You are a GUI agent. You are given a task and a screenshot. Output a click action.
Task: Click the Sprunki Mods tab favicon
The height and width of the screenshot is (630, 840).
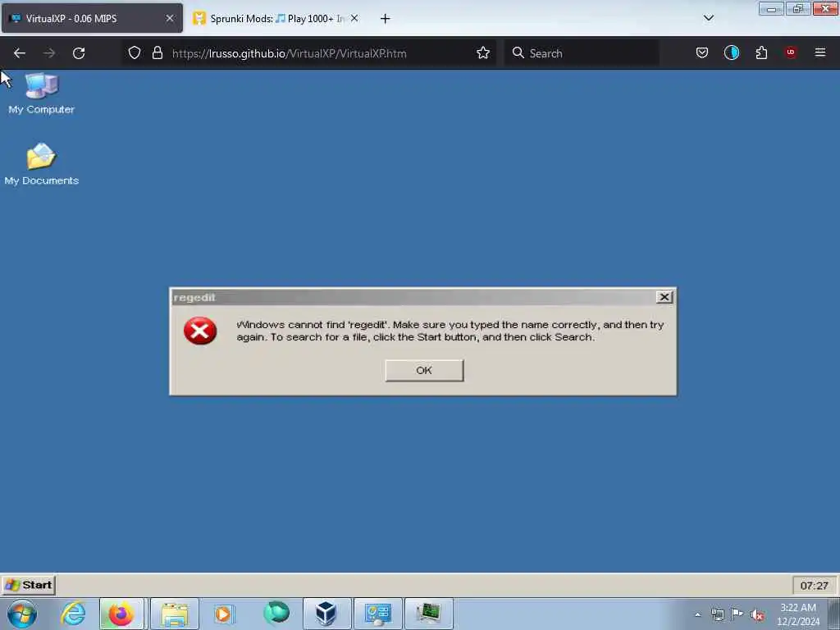click(199, 18)
